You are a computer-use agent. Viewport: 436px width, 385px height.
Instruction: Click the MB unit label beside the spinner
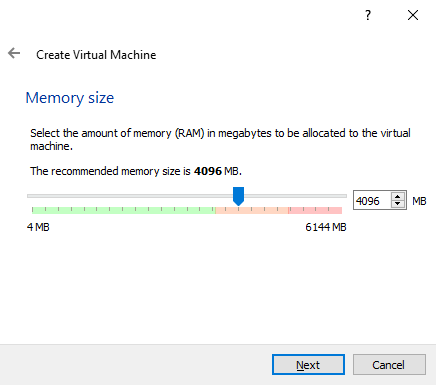(419, 201)
